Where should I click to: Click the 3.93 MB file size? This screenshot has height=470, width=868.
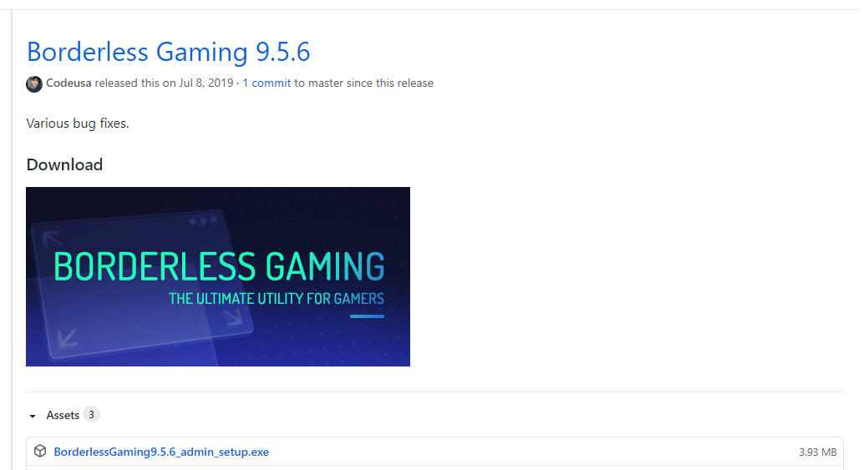point(818,452)
